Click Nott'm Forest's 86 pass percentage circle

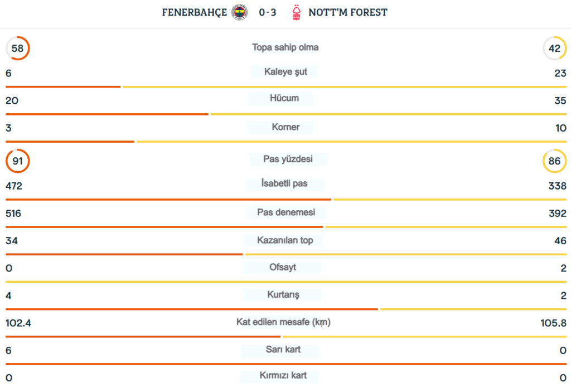coord(554,161)
